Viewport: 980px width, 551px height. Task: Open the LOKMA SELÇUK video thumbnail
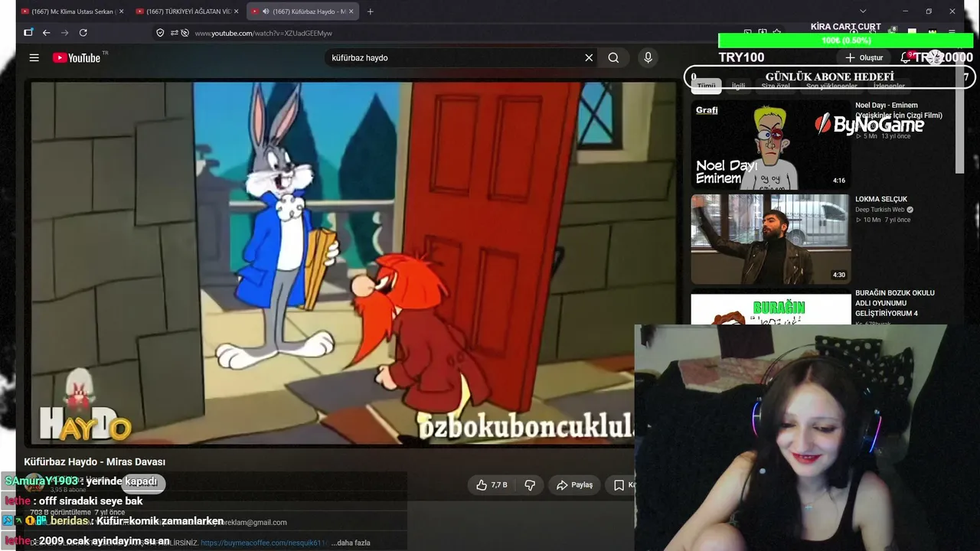[x=771, y=240]
